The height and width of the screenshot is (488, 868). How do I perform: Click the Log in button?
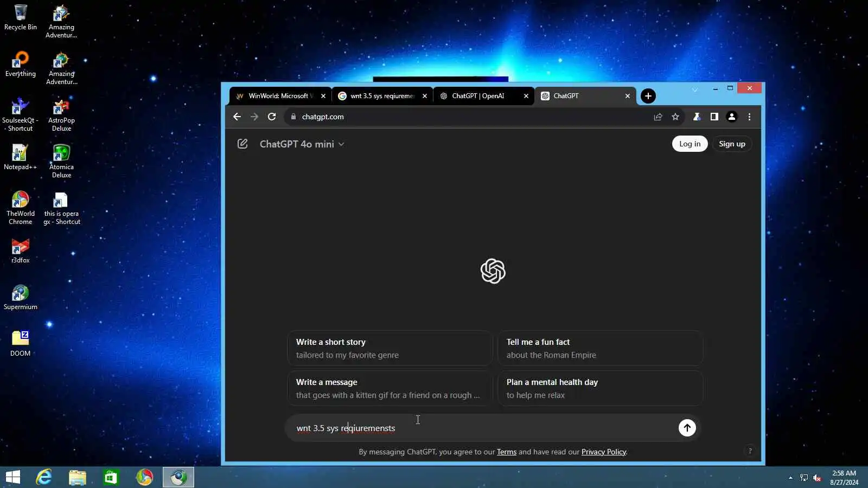(x=690, y=144)
